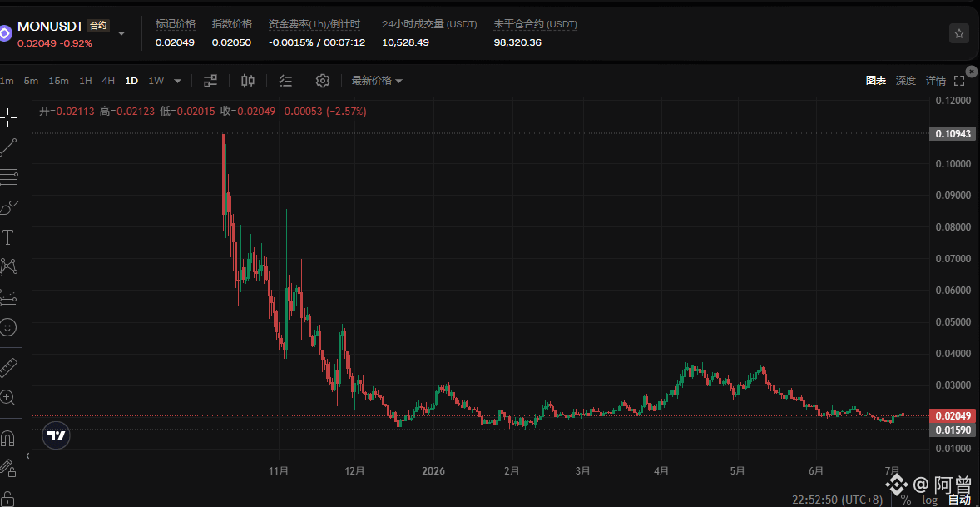Click the 2026 year marker on time axis
980x507 pixels.
pos(433,470)
